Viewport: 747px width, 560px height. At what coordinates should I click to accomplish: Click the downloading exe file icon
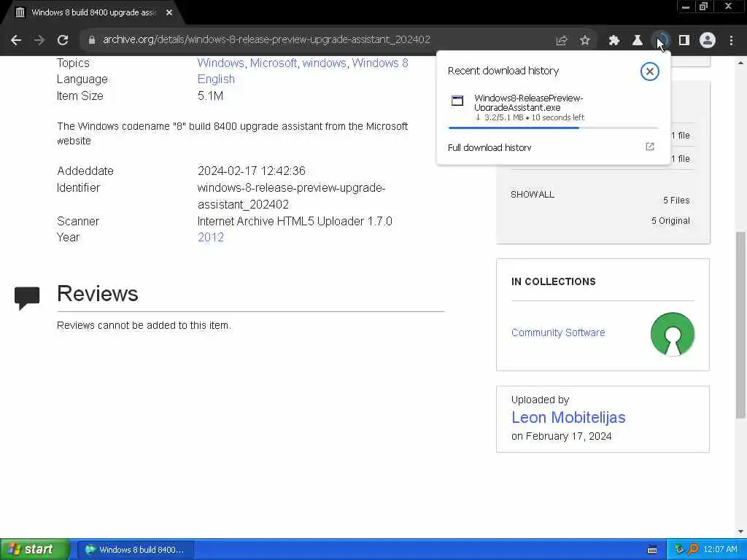[457, 101]
